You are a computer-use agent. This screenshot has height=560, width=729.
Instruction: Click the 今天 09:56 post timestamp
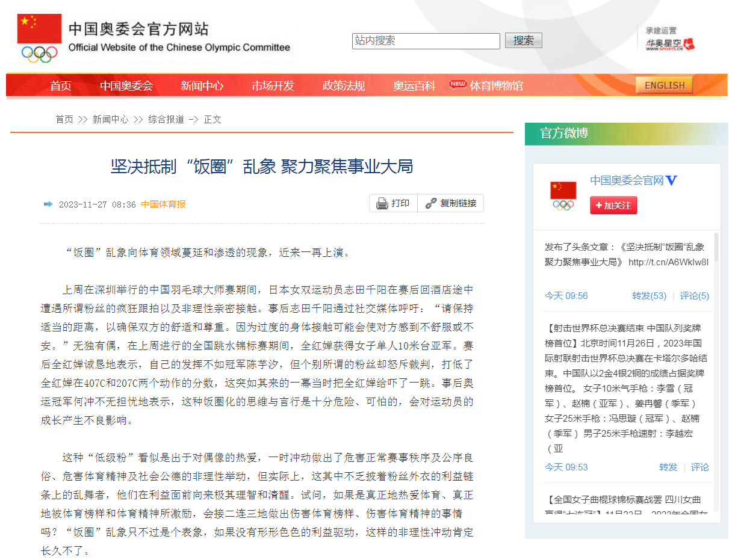click(566, 296)
